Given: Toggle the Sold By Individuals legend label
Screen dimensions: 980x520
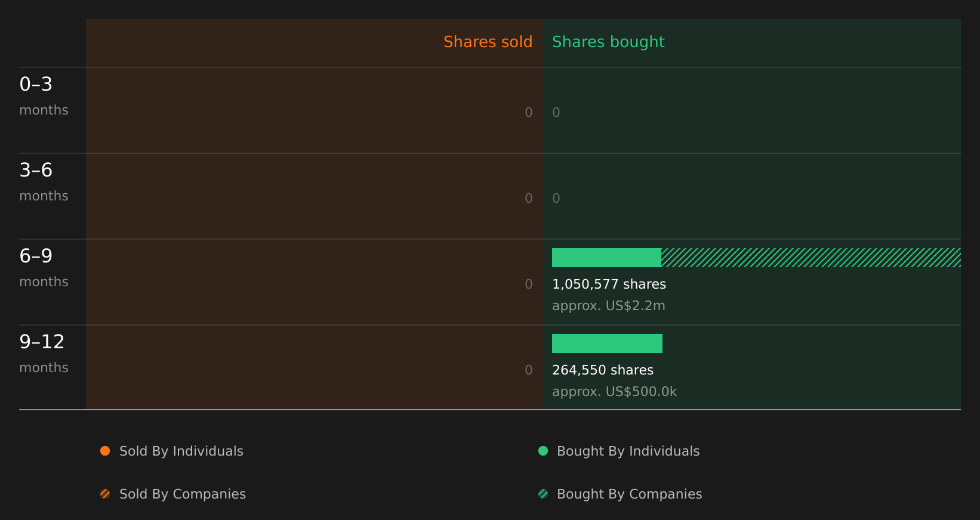Looking at the screenshot, I should 181,451.
